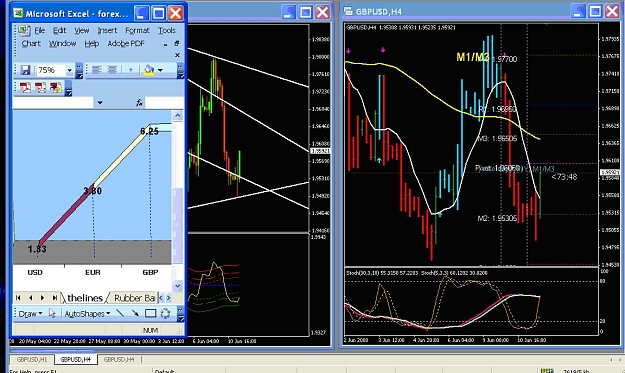Expand Standard toolbar options next to zoom

pos(79,70)
